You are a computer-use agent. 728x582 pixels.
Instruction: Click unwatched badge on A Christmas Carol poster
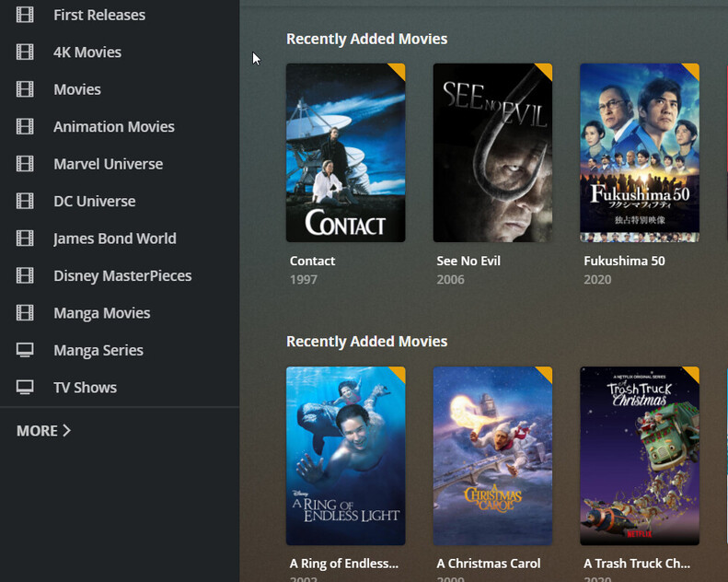[546, 373]
